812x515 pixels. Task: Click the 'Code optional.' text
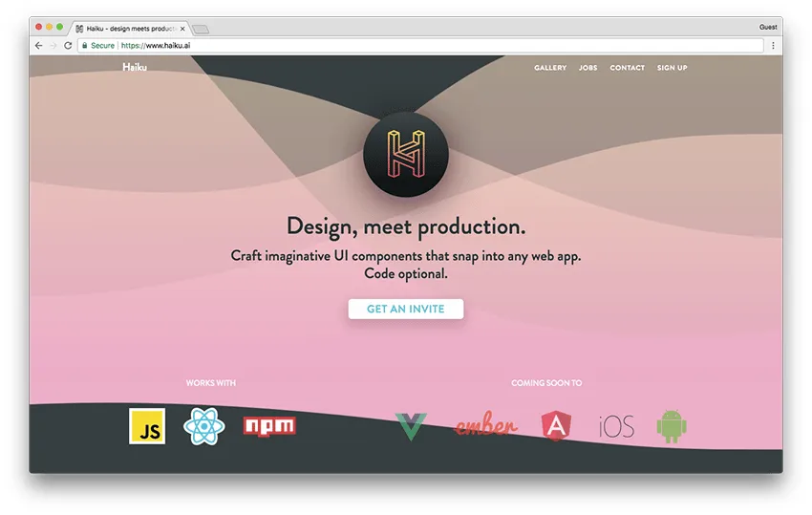click(405, 273)
